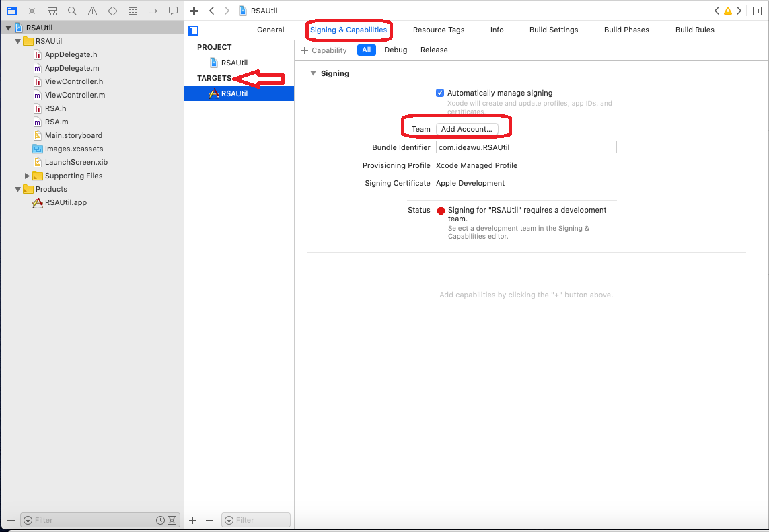Click the Add Account button

[x=467, y=129]
